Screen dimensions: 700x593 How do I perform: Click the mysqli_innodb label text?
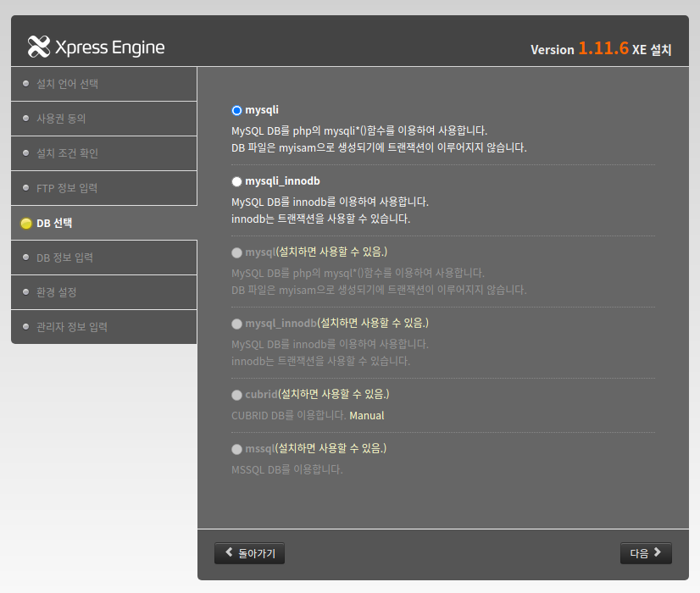point(282,181)
